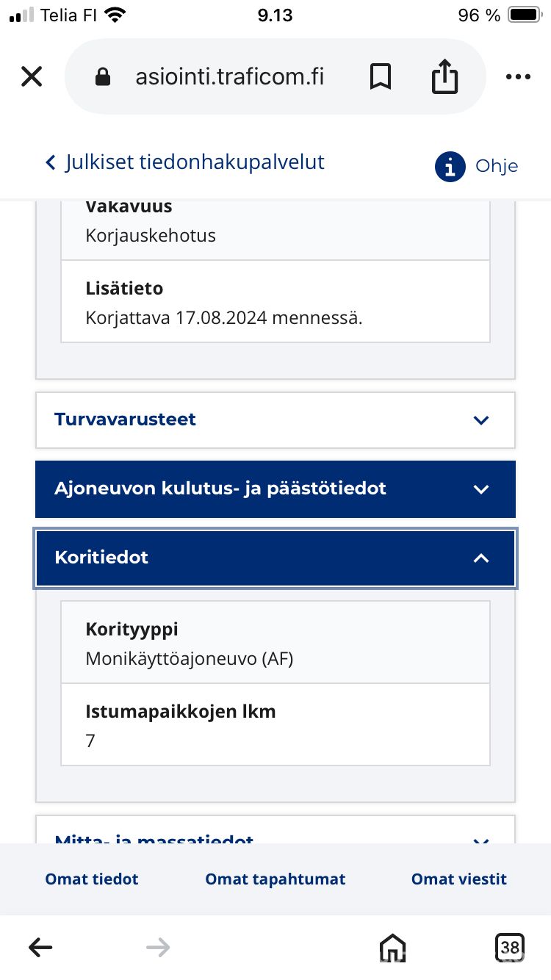
Task: Return to Julkiset tiedonhakupalvelut link
Action: coord(185,162)
